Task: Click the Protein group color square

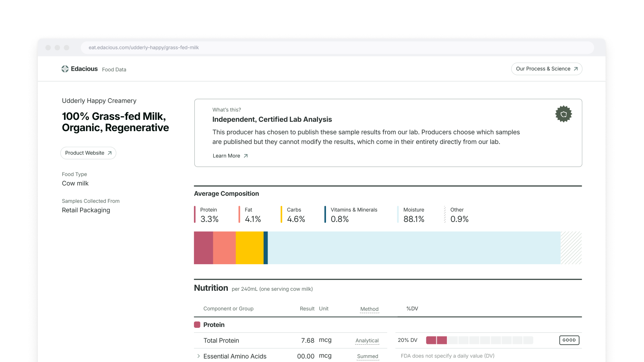Action: [x=197, y=325]
